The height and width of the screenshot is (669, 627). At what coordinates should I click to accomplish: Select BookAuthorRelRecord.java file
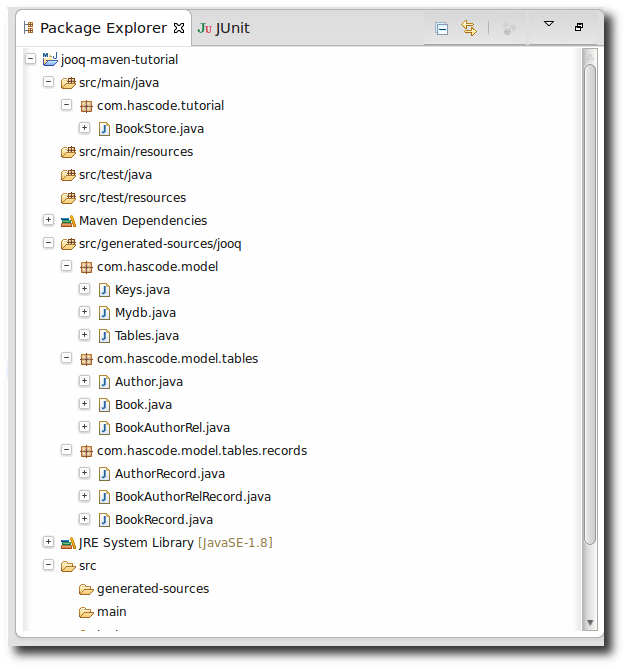[x=192, y=496]
